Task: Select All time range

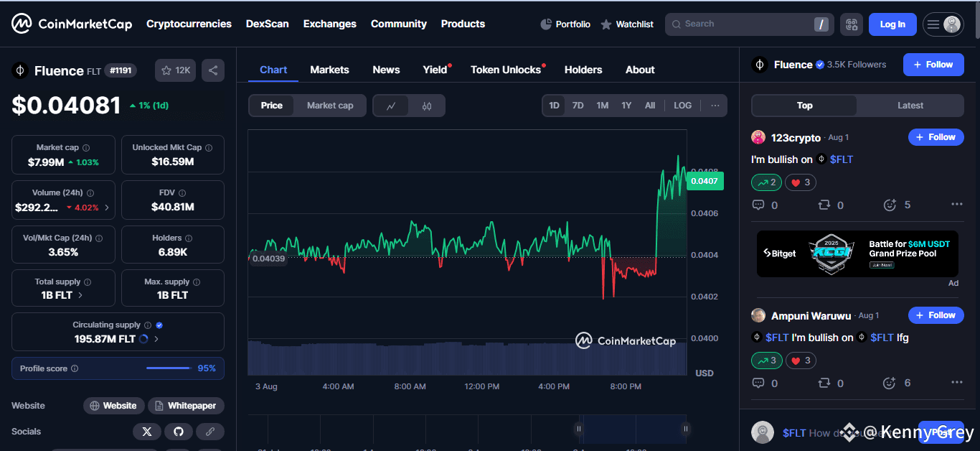Action: click(650, 106)
